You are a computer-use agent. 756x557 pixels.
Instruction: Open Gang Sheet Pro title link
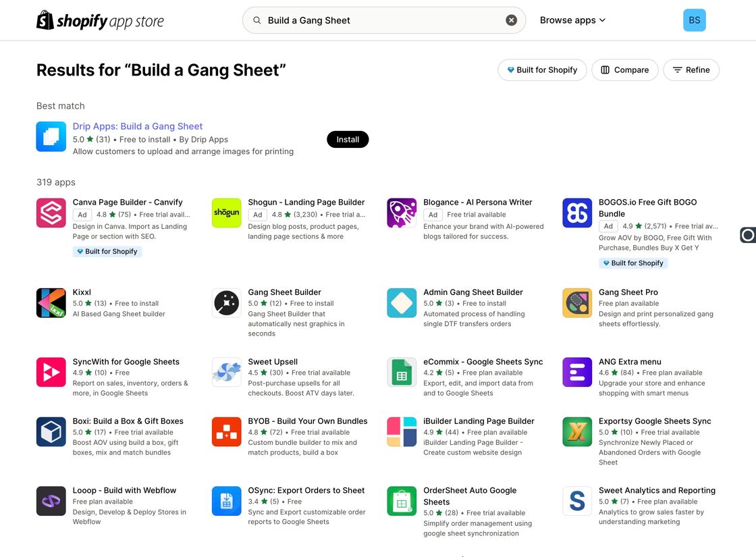pos(628,292)
